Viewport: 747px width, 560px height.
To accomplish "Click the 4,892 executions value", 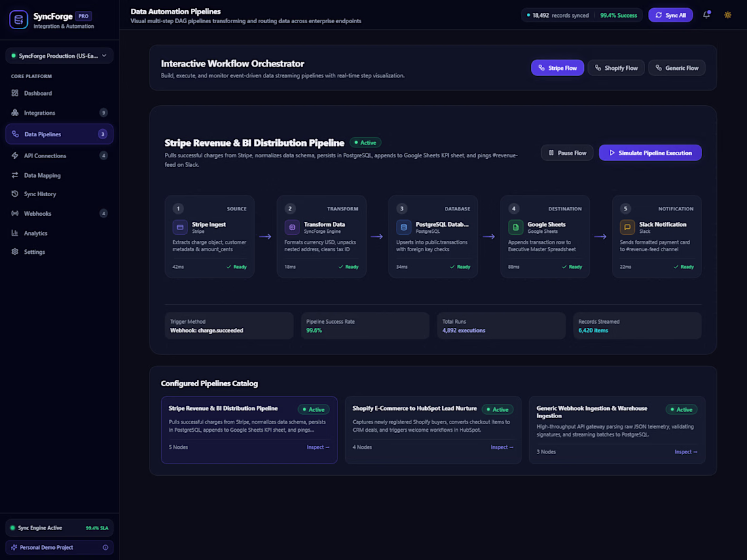I will [x=464, y=331].
